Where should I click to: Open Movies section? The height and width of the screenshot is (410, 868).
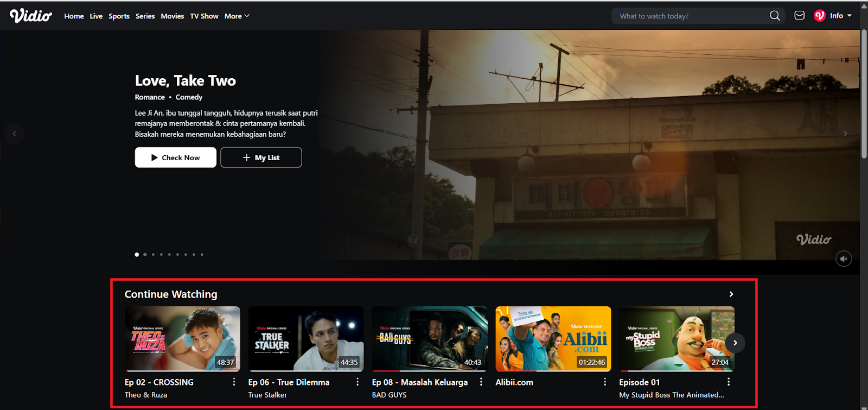tap(173, 16)
